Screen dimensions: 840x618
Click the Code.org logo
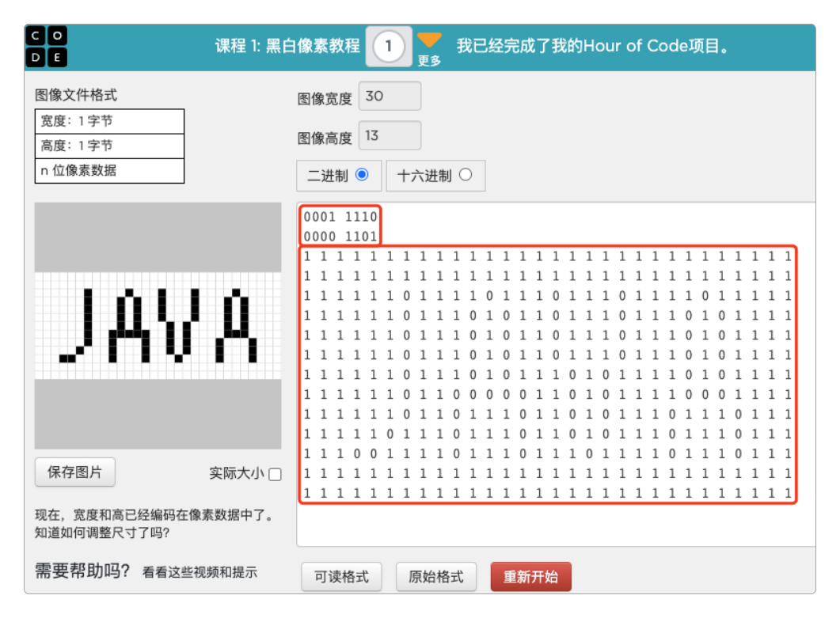pos(46,47)
